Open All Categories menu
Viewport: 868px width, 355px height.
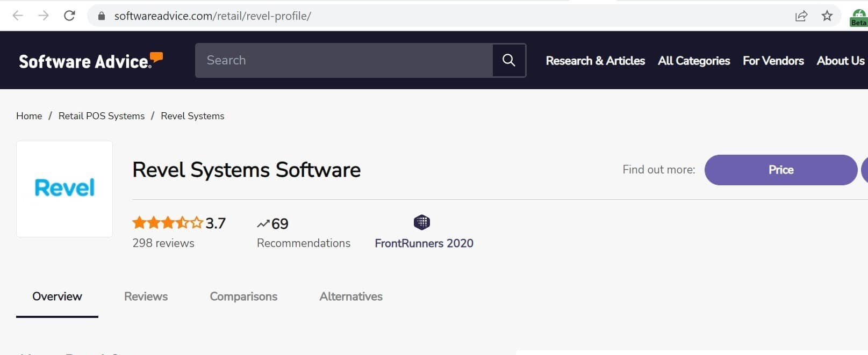pyautogui.click(x=694, y=61)
